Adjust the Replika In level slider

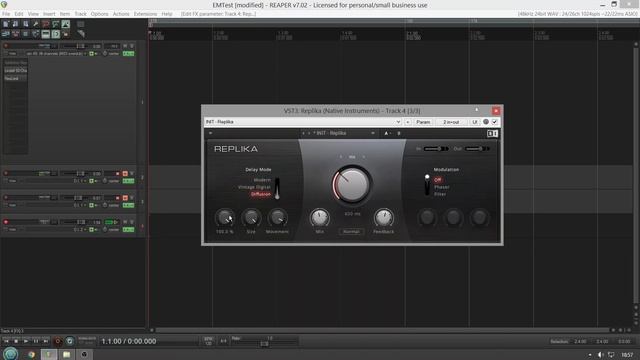[436, 149]
